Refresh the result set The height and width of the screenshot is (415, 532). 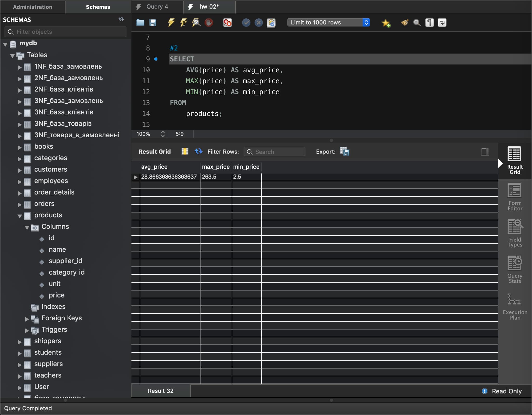198,151
